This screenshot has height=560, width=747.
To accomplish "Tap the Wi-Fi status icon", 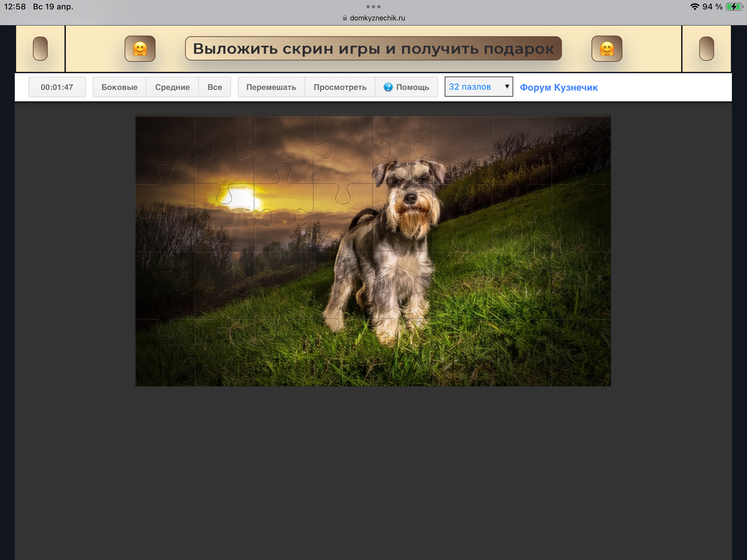I will pos(694,7).
